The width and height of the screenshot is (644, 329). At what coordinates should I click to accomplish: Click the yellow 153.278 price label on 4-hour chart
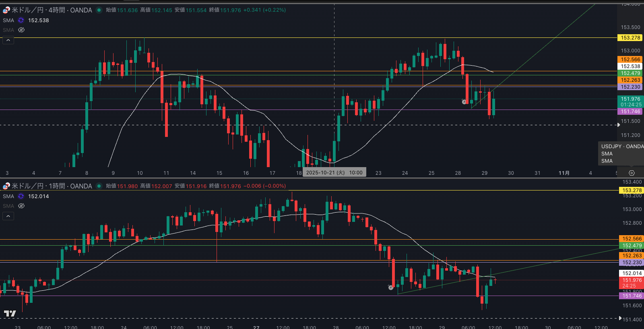[630, 38]
